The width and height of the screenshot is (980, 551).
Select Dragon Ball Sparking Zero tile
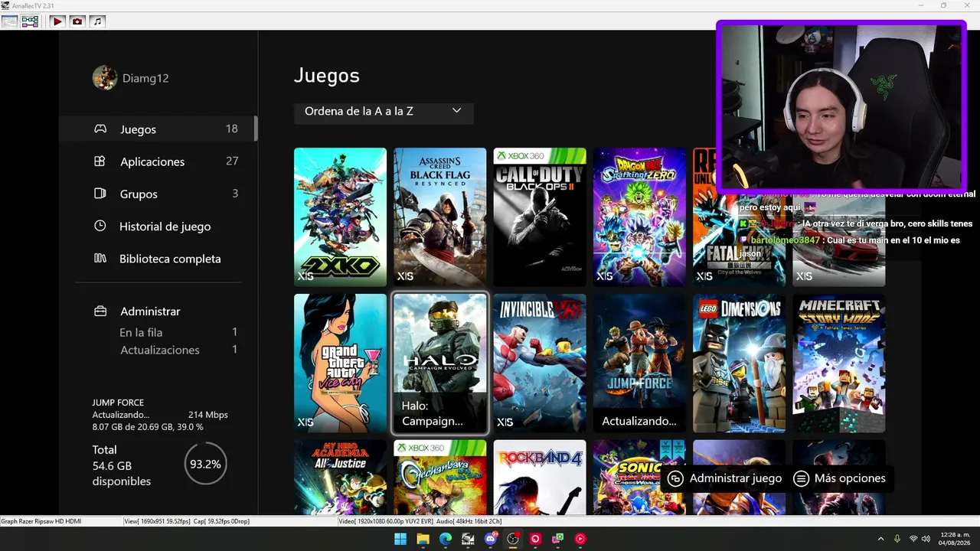(x=639, y=217)
